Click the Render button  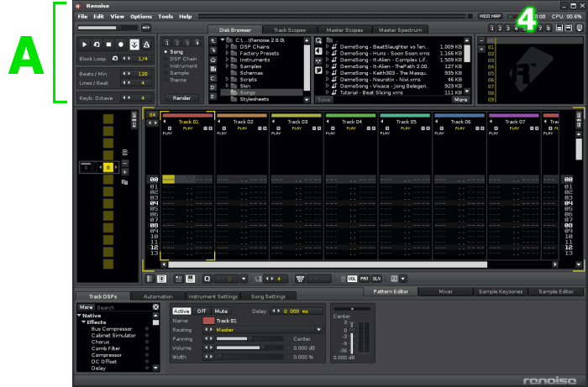click(182, 97)
